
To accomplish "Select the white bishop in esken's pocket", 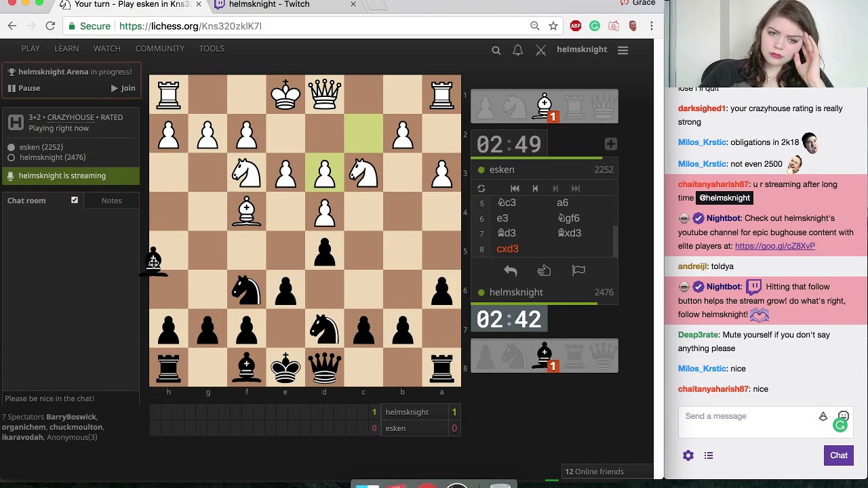I will pos(544,107).
